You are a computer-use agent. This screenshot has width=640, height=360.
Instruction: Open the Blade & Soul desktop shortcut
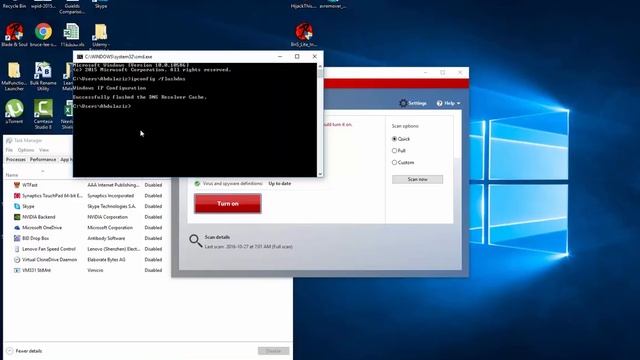[14, 33]
